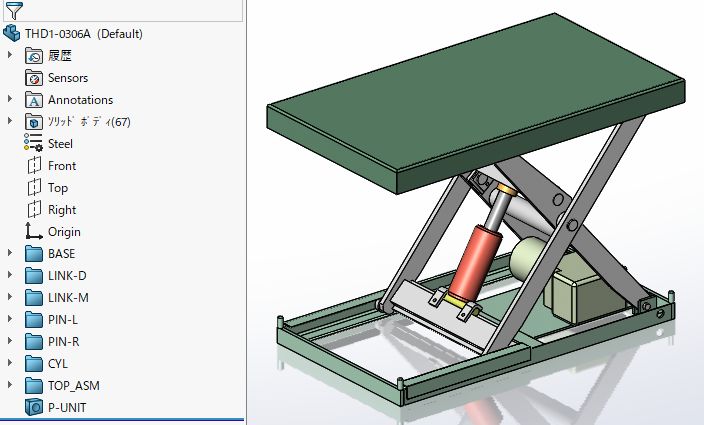Select the cylinder's silver piston rod
Image resolution: width=704 pixels, height=425 pixels.
[497, 209]
